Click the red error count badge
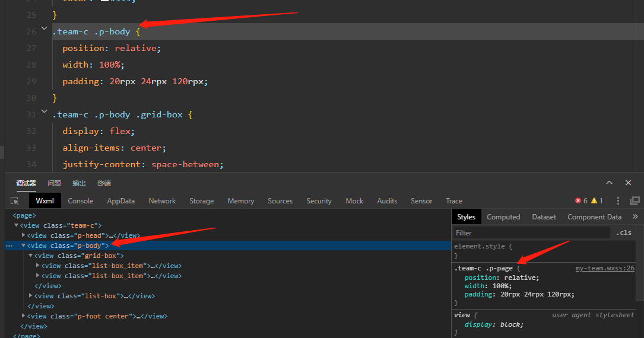 coord(581,200)
